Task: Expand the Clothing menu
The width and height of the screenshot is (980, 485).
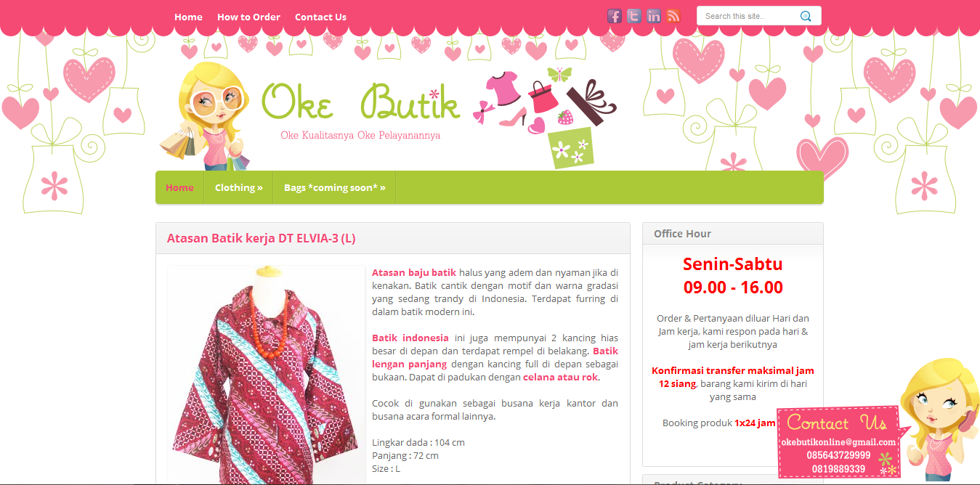Action: pos(238,187)
